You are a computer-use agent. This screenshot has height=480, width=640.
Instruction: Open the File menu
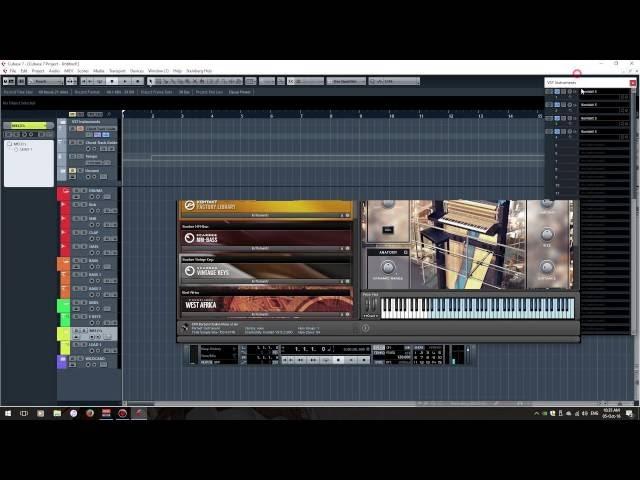pyautogui.click(x=13, y=71)
